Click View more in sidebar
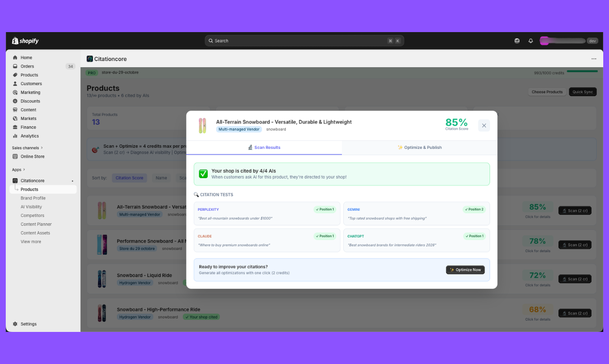Image resolution: width=609 pixels, height=364 pixels. (x=31, y=242)
